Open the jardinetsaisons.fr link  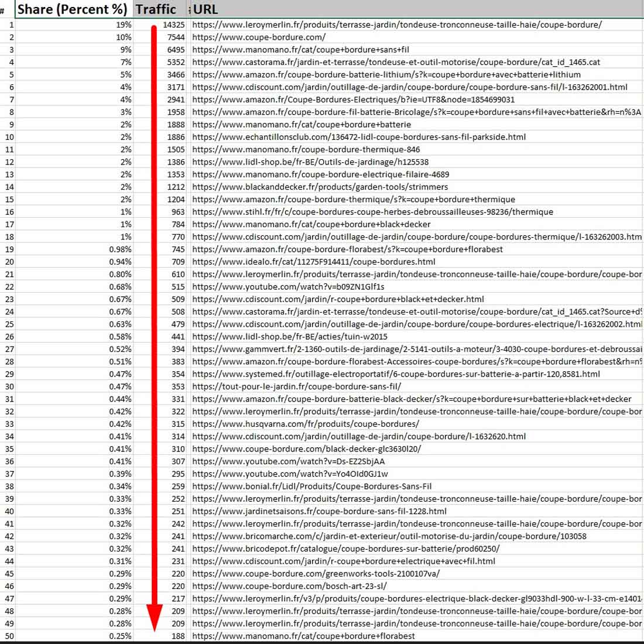click(x=319, y=511)
